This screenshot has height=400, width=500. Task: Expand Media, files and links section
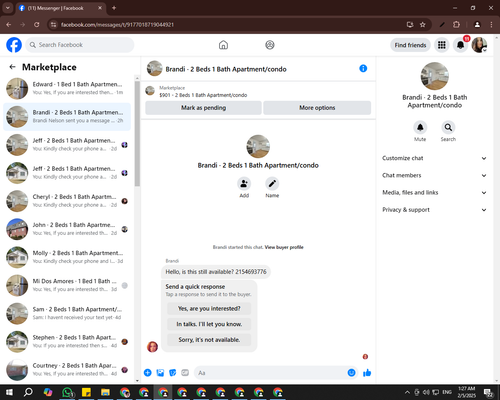pyautogui.click(x=434, y=192)
